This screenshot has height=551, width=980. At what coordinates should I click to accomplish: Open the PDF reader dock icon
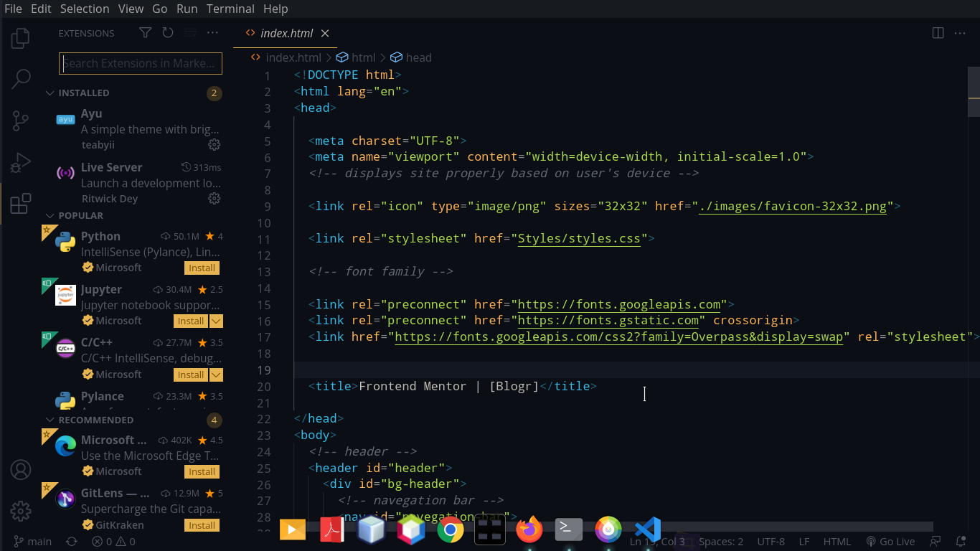tap(331, 530)
